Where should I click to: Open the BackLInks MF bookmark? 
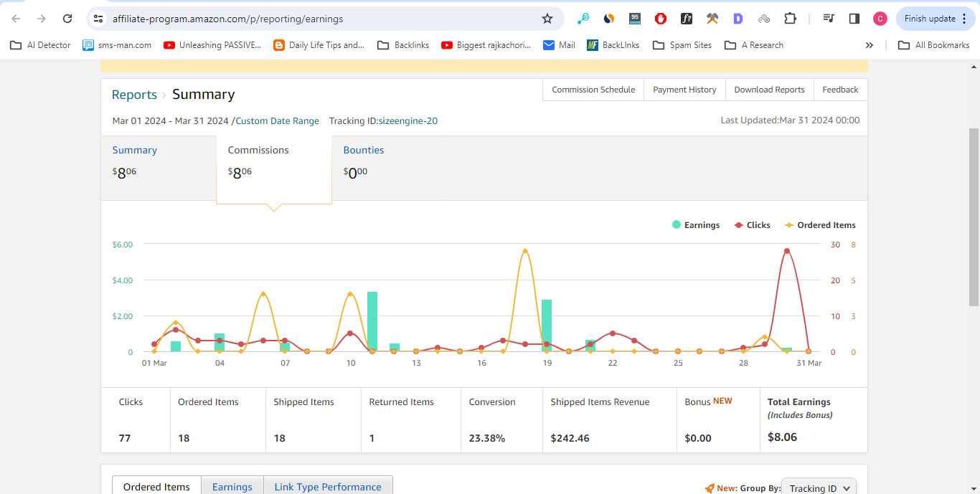pos(613,45)
